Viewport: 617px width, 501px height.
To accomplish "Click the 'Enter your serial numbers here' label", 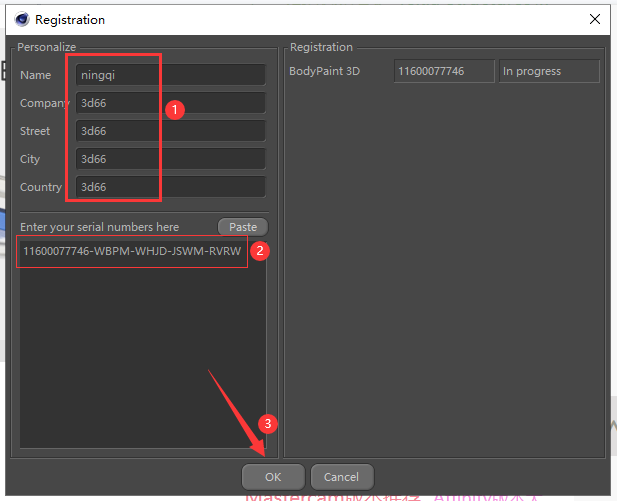I will [x=100, y=227].
